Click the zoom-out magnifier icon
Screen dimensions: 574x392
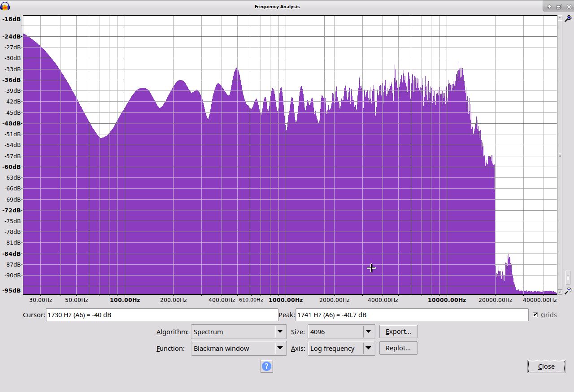(568, 291)
